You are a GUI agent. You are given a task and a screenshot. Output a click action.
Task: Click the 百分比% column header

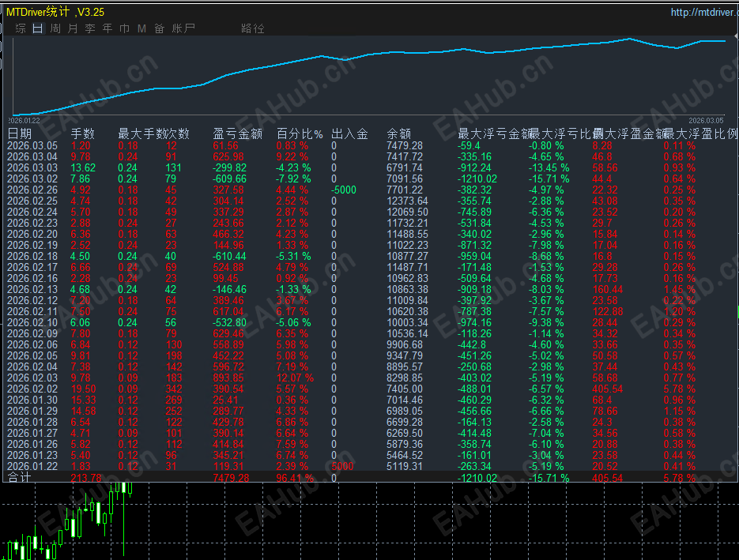[300, 133]
